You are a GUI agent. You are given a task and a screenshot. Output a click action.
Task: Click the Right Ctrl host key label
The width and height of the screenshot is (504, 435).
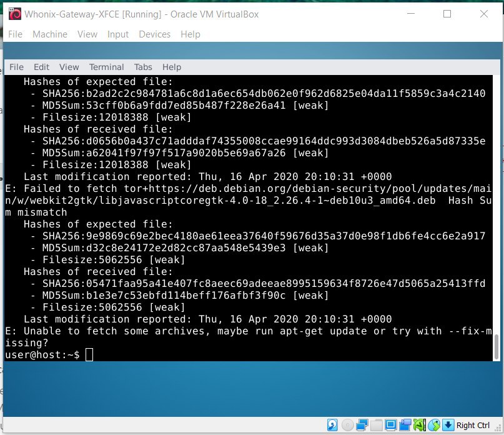coord(473,426)
